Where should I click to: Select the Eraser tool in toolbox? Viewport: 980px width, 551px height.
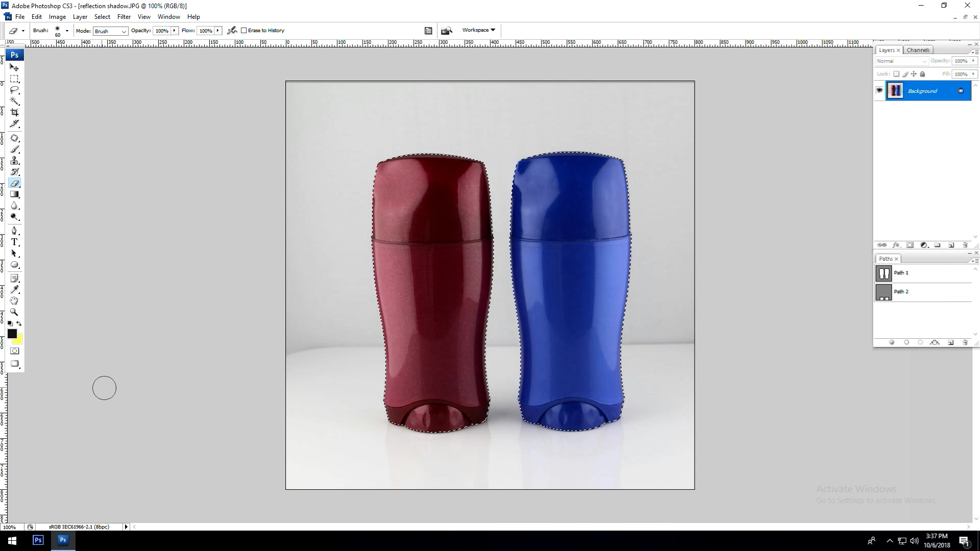(x=14, y=183)
